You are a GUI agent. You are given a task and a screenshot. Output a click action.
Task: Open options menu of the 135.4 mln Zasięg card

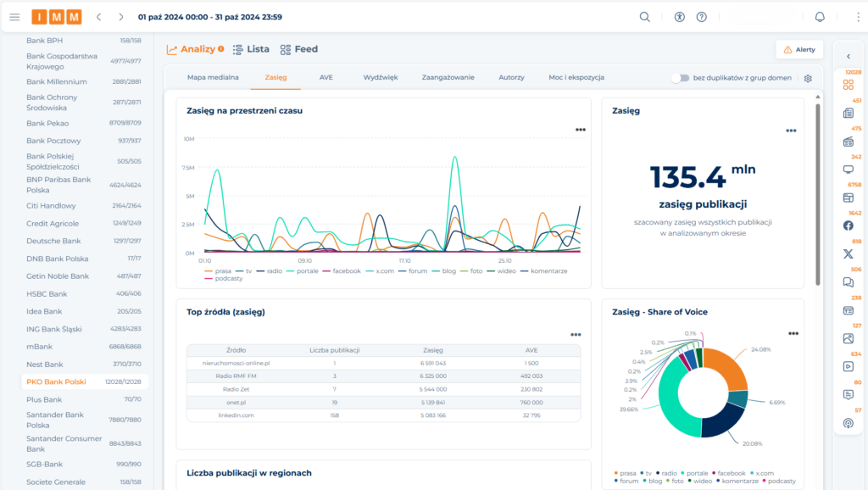click(791, 131)
